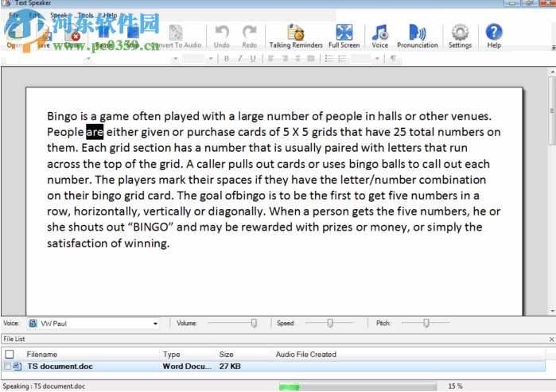Open the Voice options icon
This screenshot has height=392, width=556.
(380, 36)
